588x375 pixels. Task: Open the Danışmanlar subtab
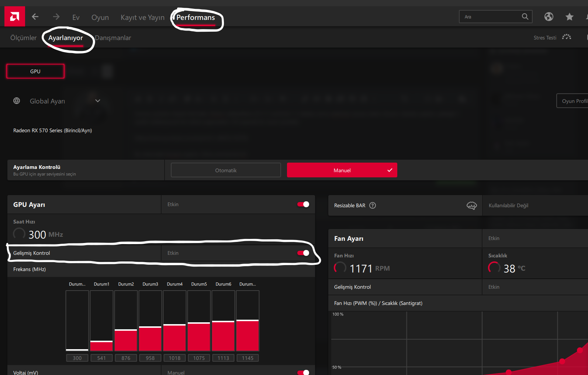click(113, 38)
